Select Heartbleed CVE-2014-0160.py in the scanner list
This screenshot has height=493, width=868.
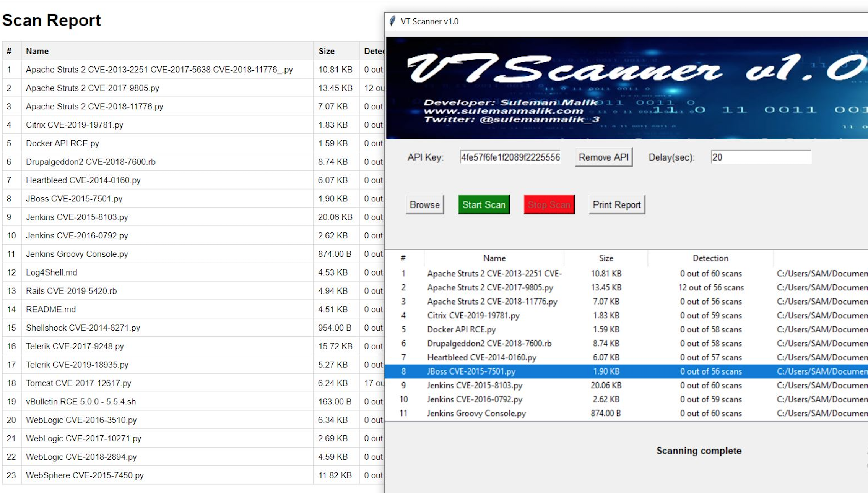tap(481, 357)
